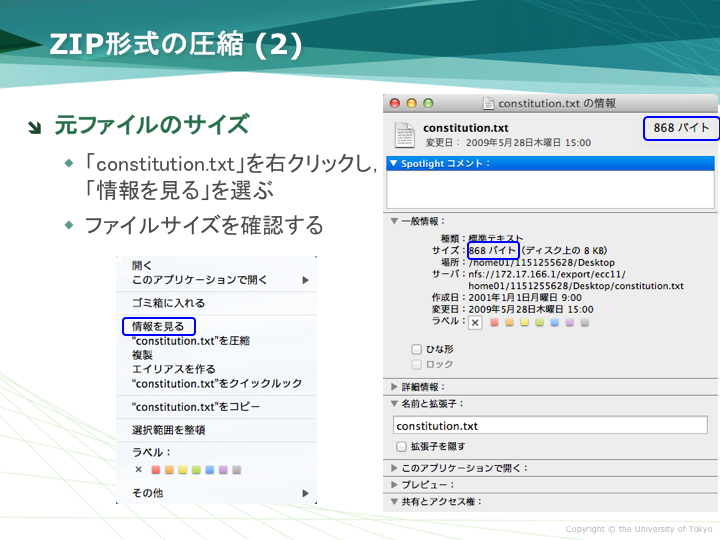Click the bold constitution.txt filename in header

click(x=466, y=128)
